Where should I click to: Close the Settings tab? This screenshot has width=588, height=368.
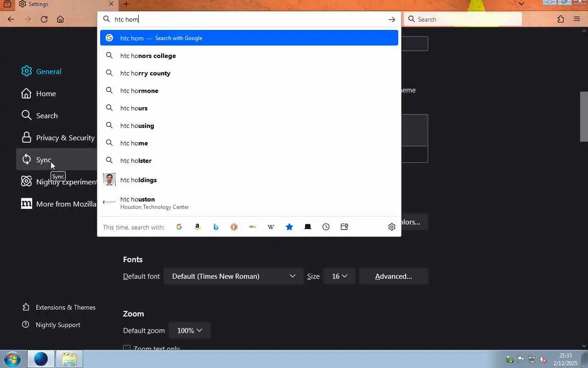(111, 4)
